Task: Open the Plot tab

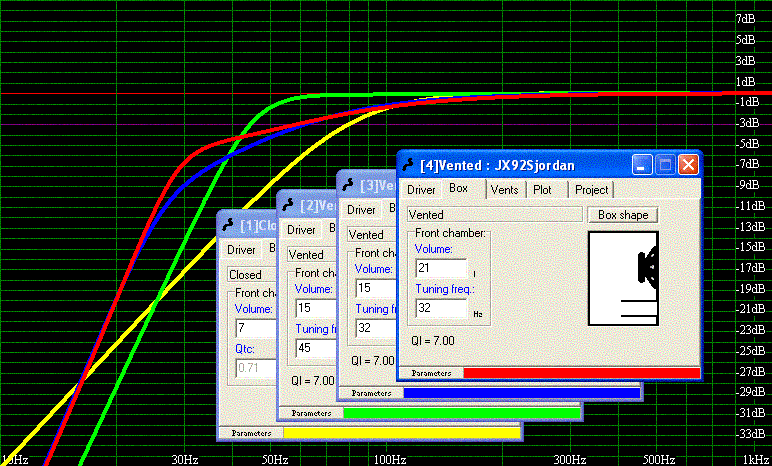Action: pos(542,190)
